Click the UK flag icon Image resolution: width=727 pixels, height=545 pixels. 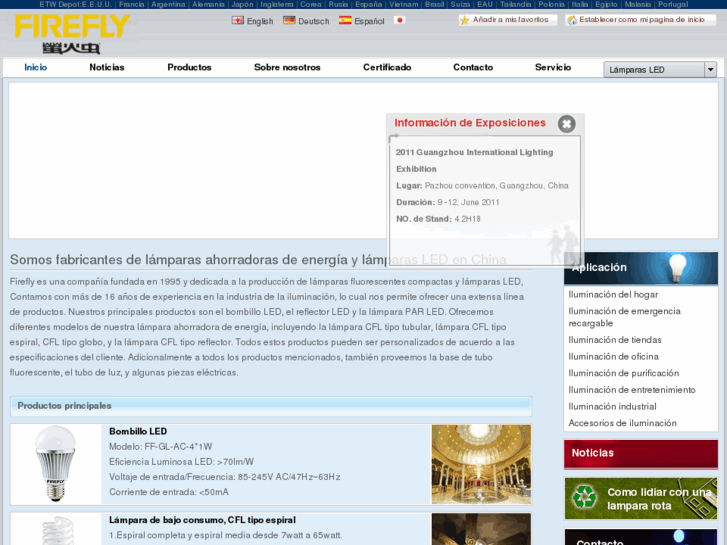coord(238,20)
